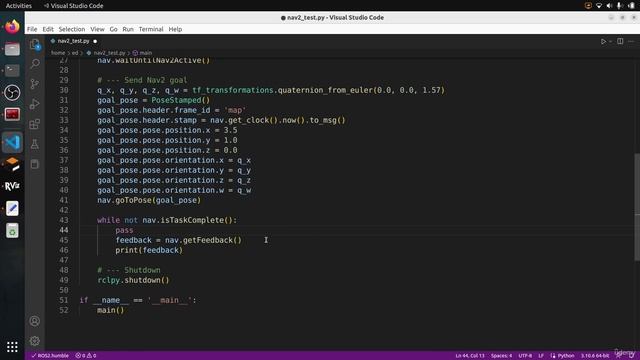Click '# --- Shutdown' comment on line 48
Viewport: 640px width, 360px height.
129,270
